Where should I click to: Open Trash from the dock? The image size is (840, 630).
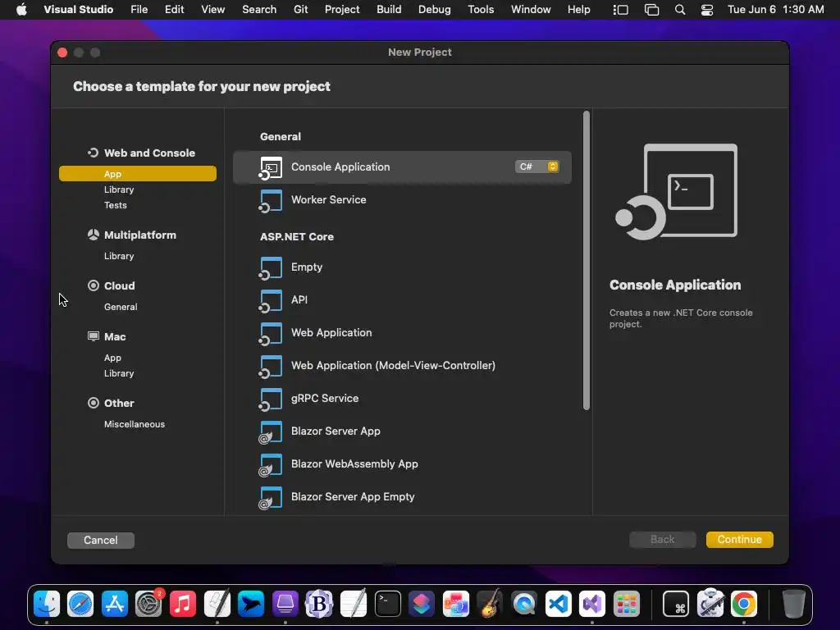(793, 605)
